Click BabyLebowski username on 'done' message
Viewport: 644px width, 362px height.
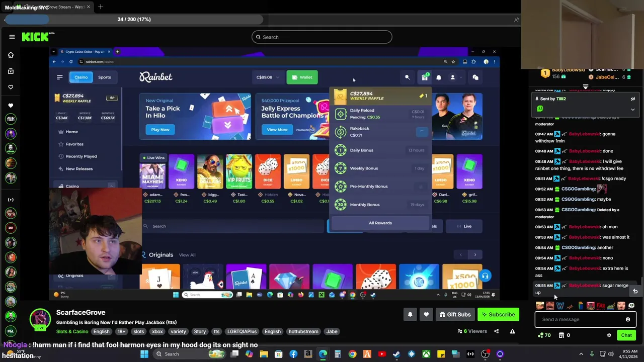[x=584, y=151]
